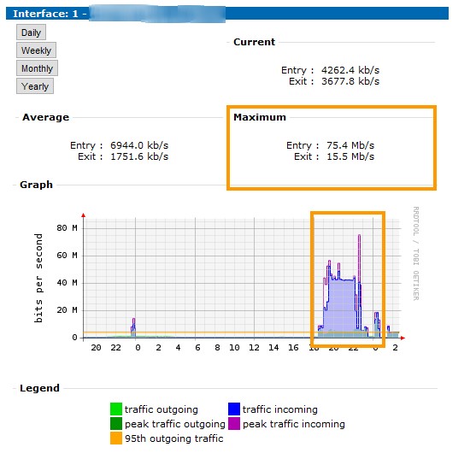Image resolution: width=476 pixels, height=459 pixels.
Task: Click the Current section heading
Action: click(254, 42)
